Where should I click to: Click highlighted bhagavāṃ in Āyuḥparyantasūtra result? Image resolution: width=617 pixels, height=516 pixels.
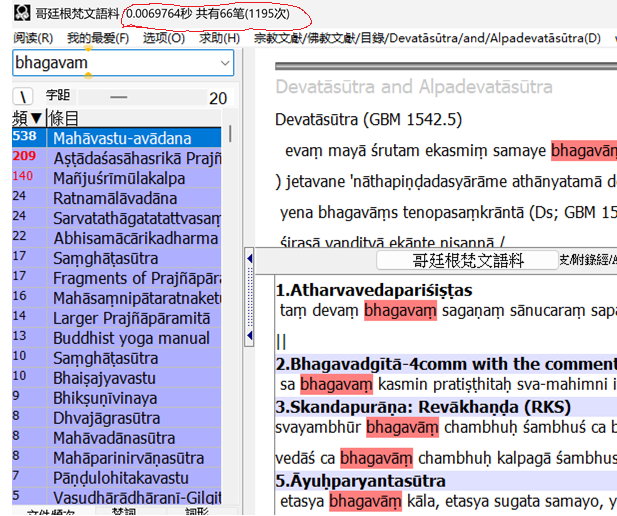(x=366, y=501)
